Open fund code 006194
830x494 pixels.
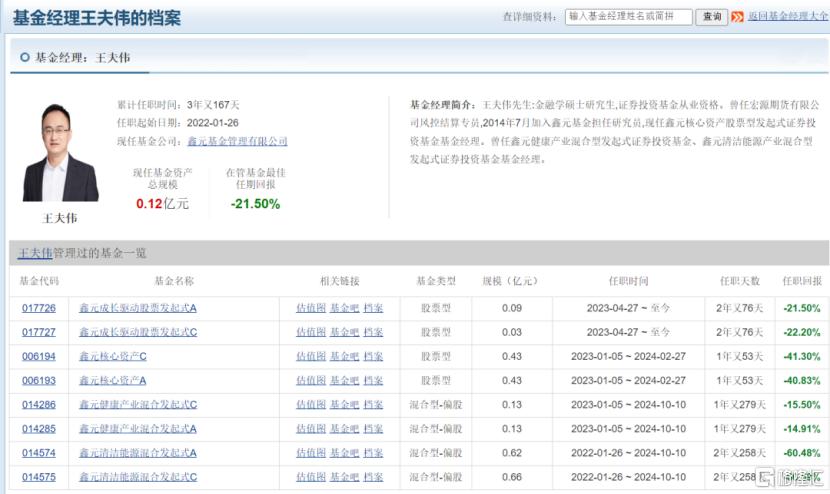coord(39,356)
